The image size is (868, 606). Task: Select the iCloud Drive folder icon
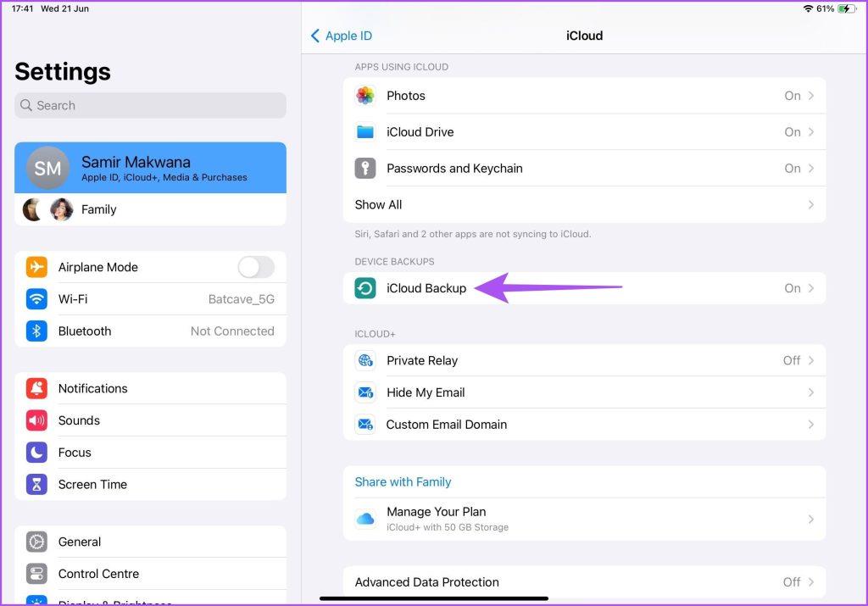click(364, 132)
